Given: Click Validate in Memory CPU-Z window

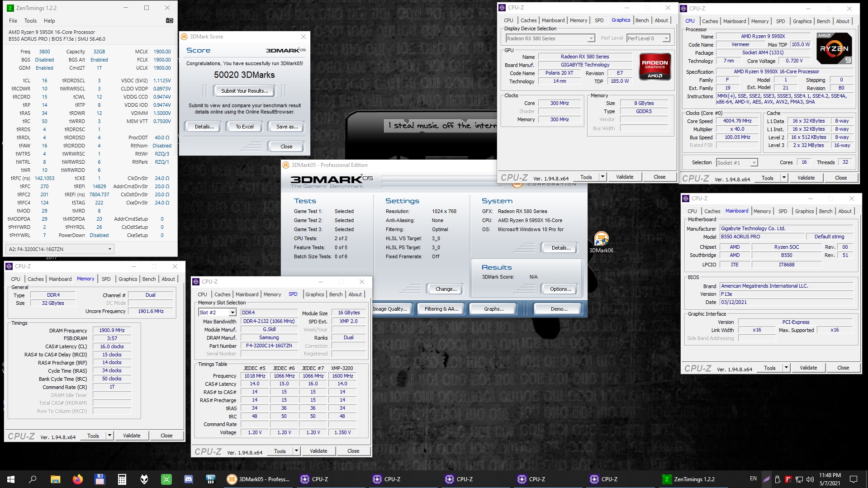Looking at the screenshot, I should [x=132, y=436].
